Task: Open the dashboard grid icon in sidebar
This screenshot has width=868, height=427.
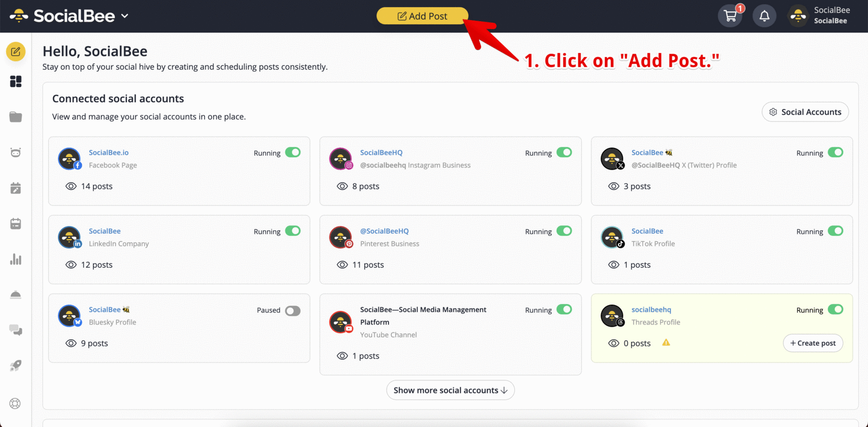Action: [x=16, y=81]
